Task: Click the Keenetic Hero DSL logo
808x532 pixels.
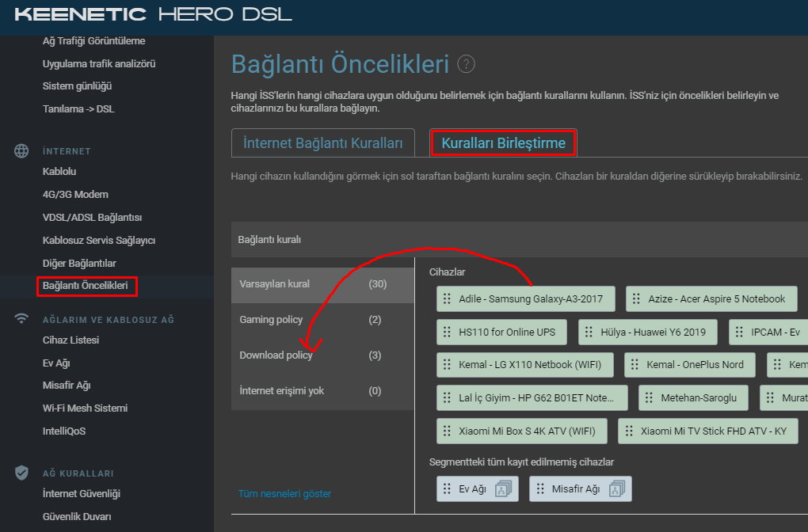Action: point(153,14)
